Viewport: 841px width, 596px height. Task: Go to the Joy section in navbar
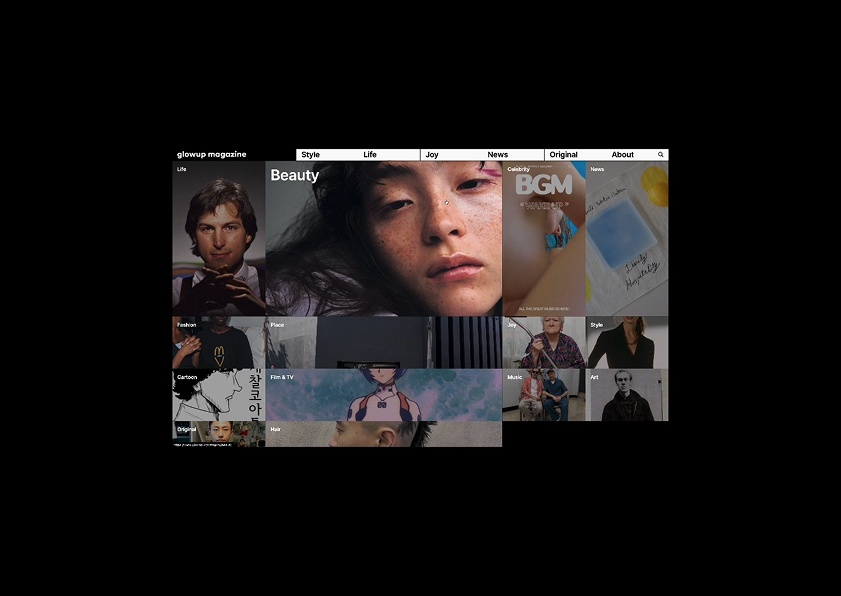coord(432,155)
